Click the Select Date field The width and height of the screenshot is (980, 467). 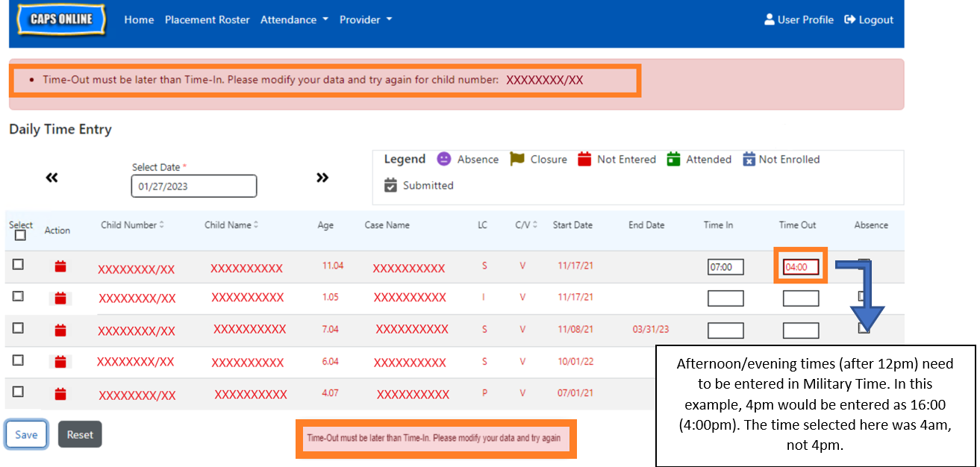(x=193, y=187)
